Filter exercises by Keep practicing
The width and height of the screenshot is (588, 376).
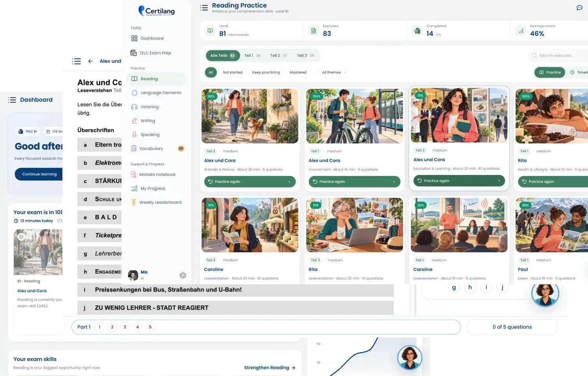click(x=266, y=73)
